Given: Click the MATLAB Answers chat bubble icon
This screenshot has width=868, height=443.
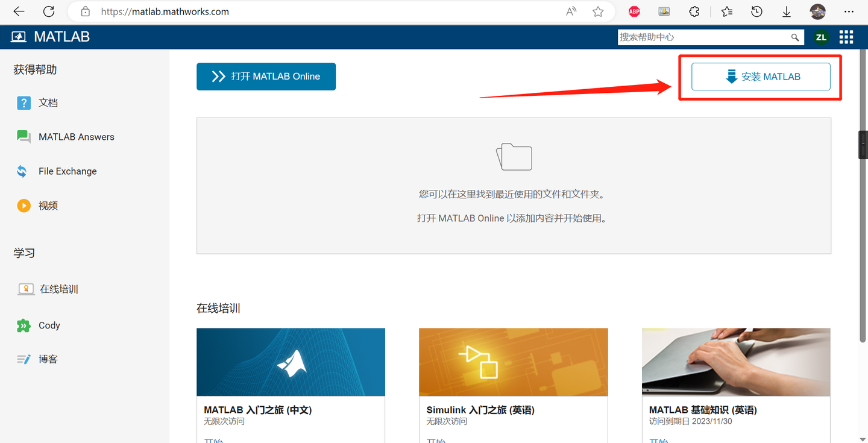Looking at the screenshot, I should [24, 137].
